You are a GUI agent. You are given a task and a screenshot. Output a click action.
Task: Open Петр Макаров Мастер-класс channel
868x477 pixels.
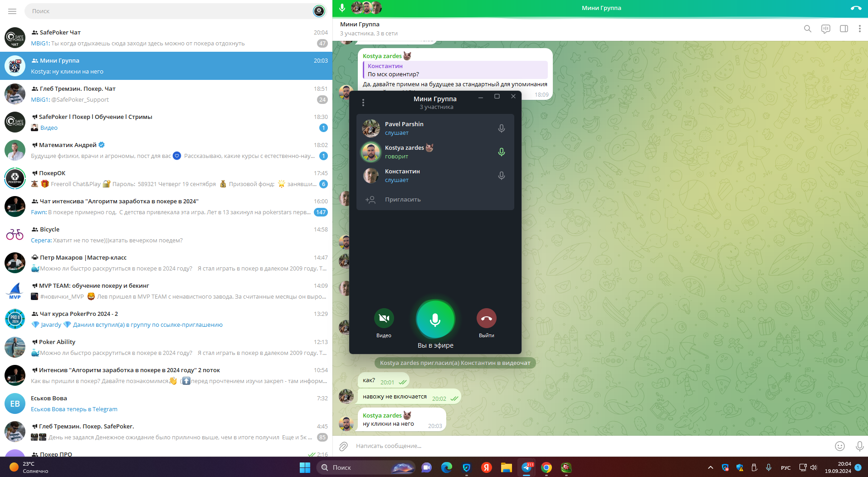click(166, 263)
